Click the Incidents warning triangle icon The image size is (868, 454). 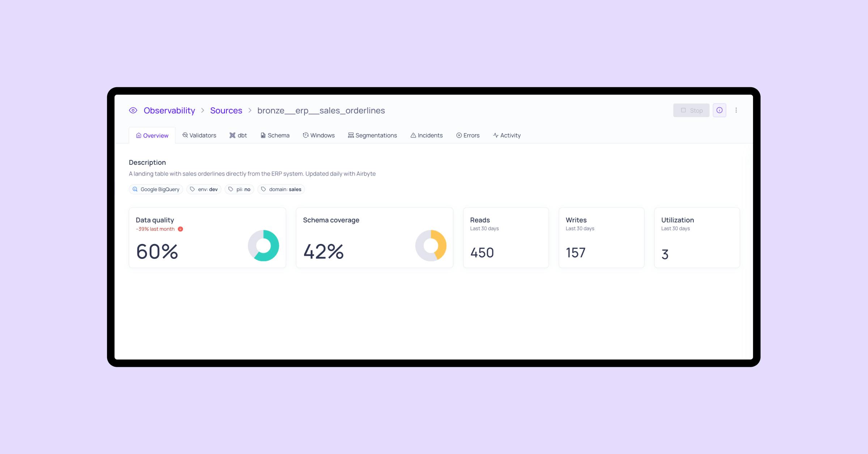click(x=413, y=135)
